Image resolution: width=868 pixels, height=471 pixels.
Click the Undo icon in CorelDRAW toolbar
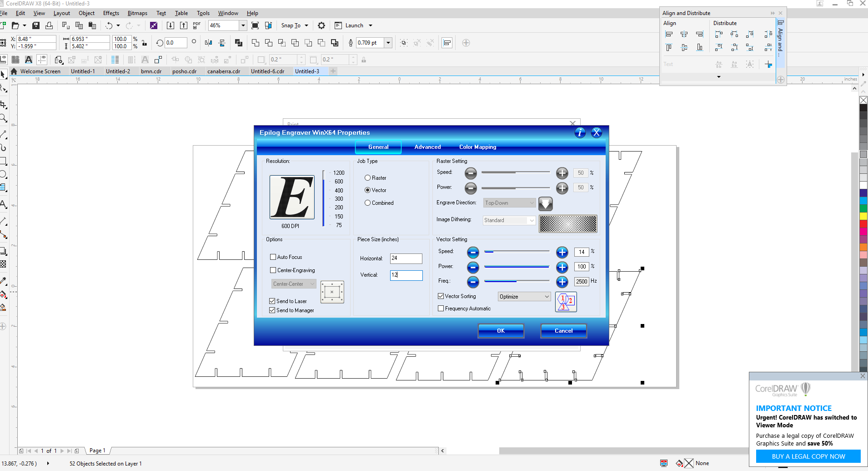(x=109, y=25)
